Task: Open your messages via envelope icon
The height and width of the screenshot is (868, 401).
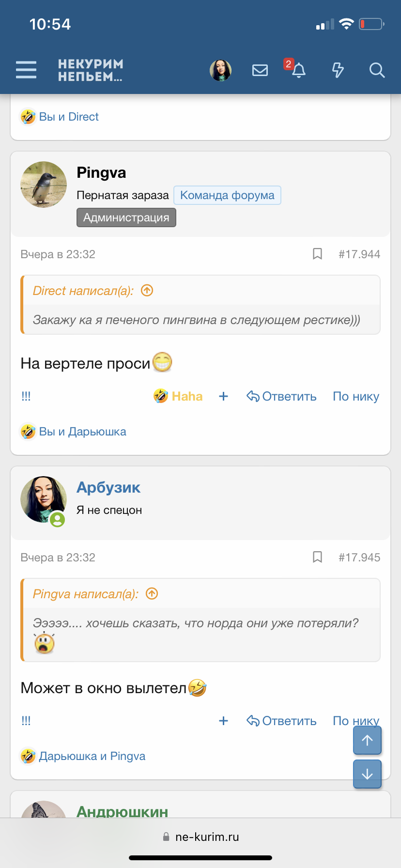Action: (x=260, y=70)
